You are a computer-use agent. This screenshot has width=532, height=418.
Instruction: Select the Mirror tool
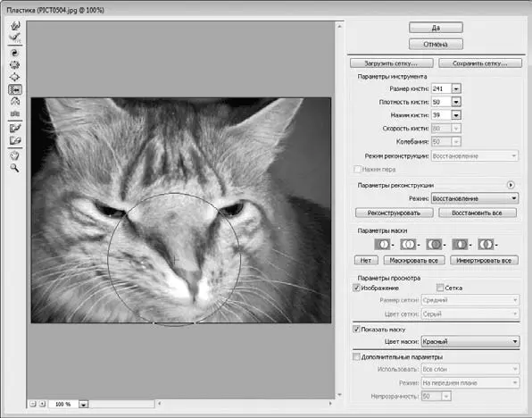point(15,102)
